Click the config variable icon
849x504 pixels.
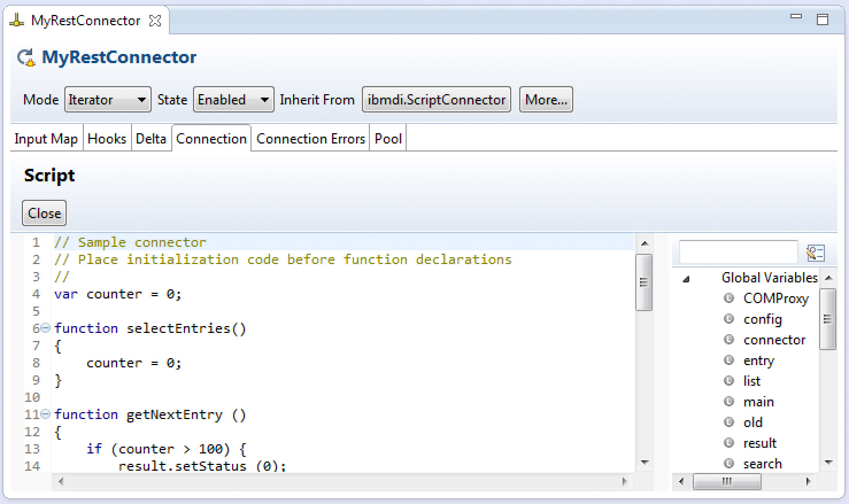729,319
